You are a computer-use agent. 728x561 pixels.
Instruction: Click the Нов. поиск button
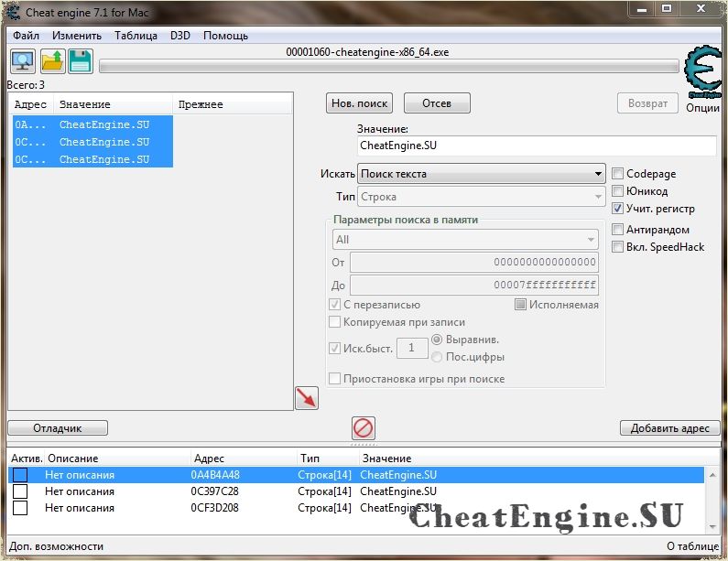(359, 103)
